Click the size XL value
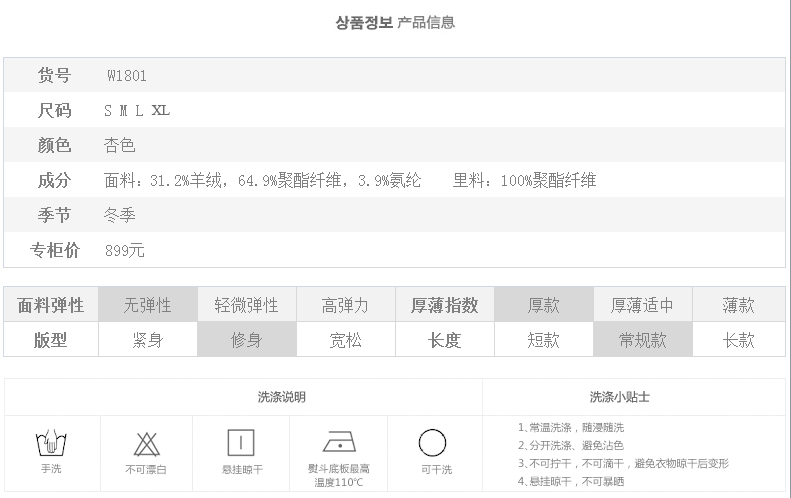791x498 pixels. coord(161,110)
